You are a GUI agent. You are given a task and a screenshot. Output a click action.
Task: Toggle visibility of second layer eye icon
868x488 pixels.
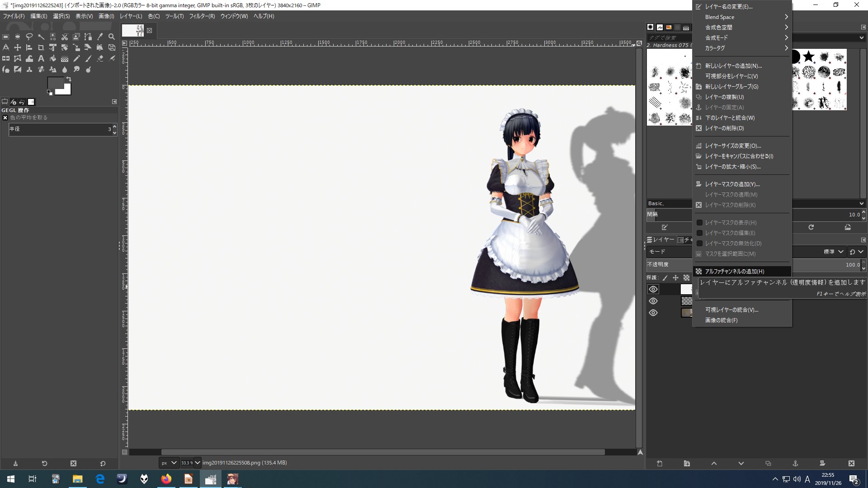(x=653, y=301)
